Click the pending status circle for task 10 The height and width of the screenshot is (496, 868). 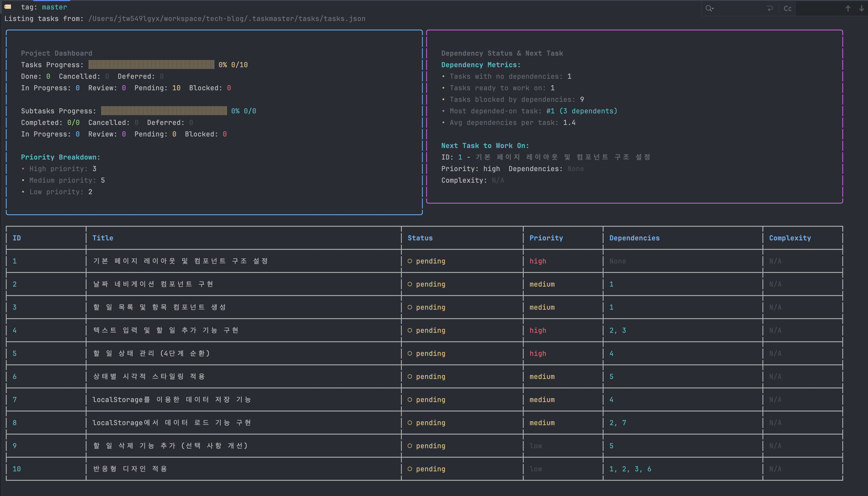tap(410, 469)
